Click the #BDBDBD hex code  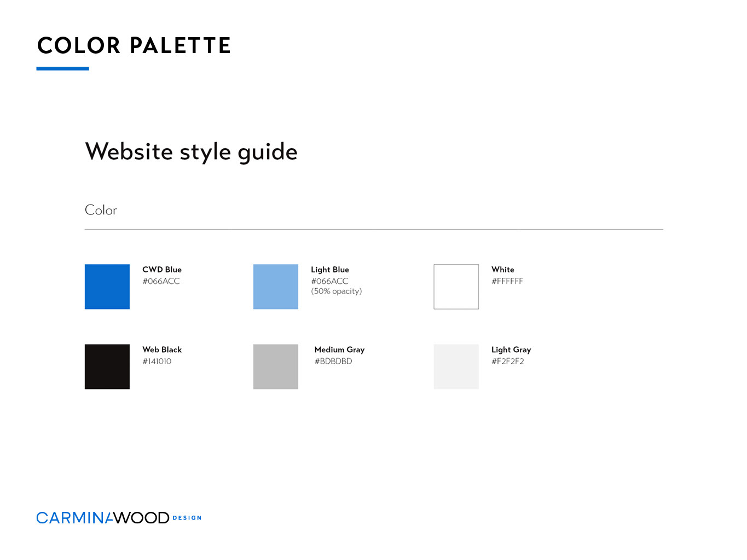[333, 361]
